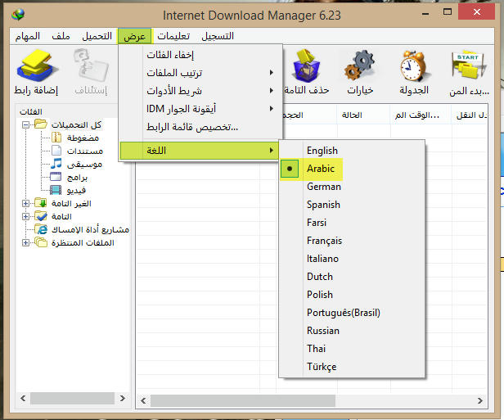The height and width of the screenshot is (420, 504).
Task: Click the categories panel horizontal scrollbar track
Action: [x=72, y=398]
